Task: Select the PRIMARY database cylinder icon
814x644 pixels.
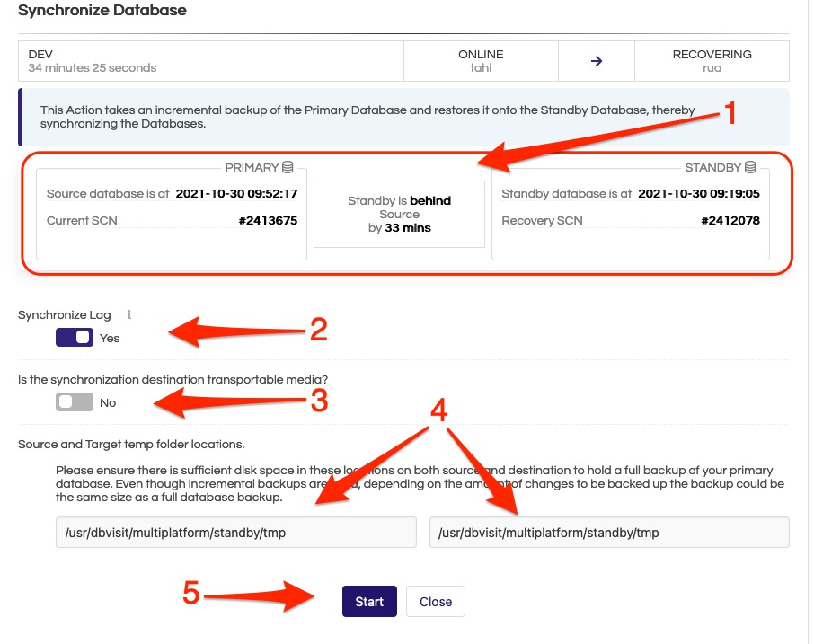Action: click(288, 167)
